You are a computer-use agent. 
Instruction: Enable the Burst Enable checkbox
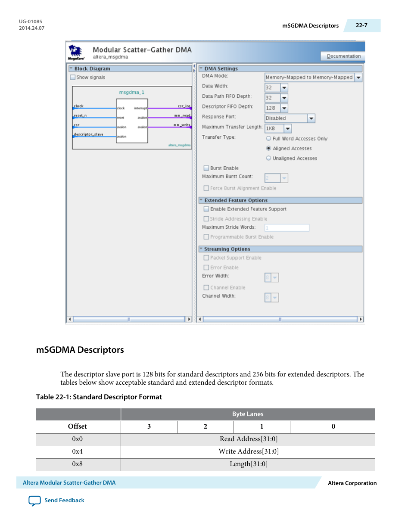[x=206, y=168]
